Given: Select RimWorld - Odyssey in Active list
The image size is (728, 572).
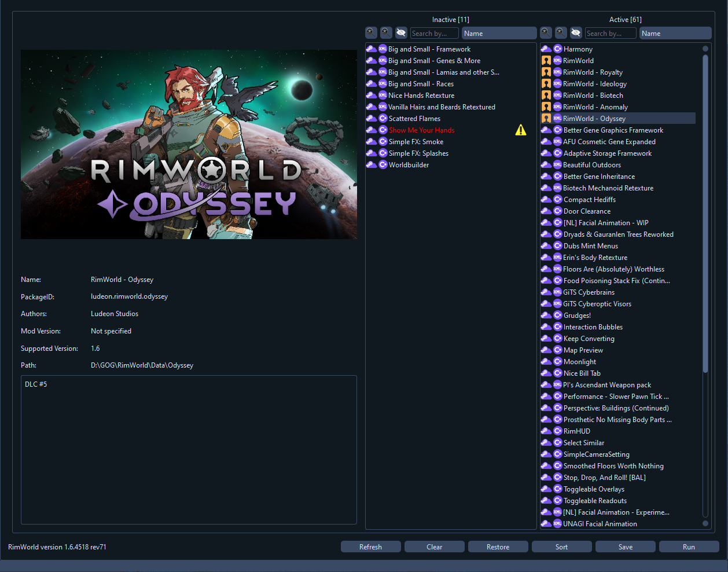Looking at the screenshot, I should click(618, 119).
